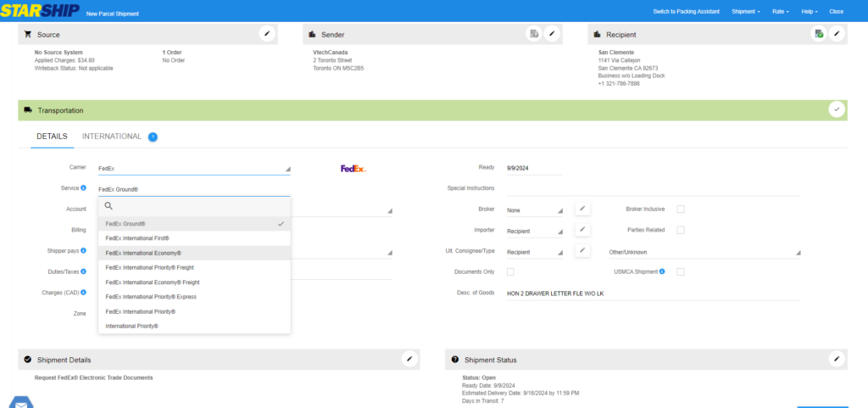Switch to the DETAILS tab
Image resolution: width=868 pixels, height=408 pixels.
[x=52, y=137]
